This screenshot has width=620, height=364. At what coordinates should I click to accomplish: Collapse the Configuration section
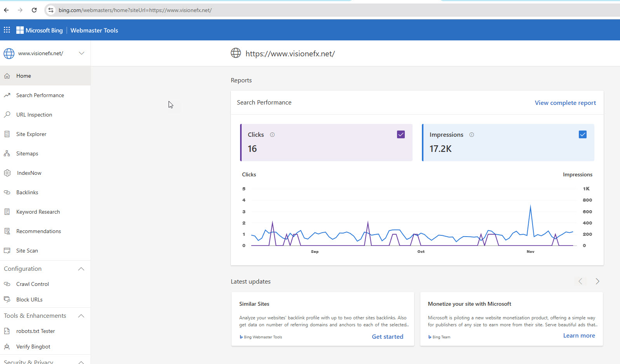tap(81, 269)
